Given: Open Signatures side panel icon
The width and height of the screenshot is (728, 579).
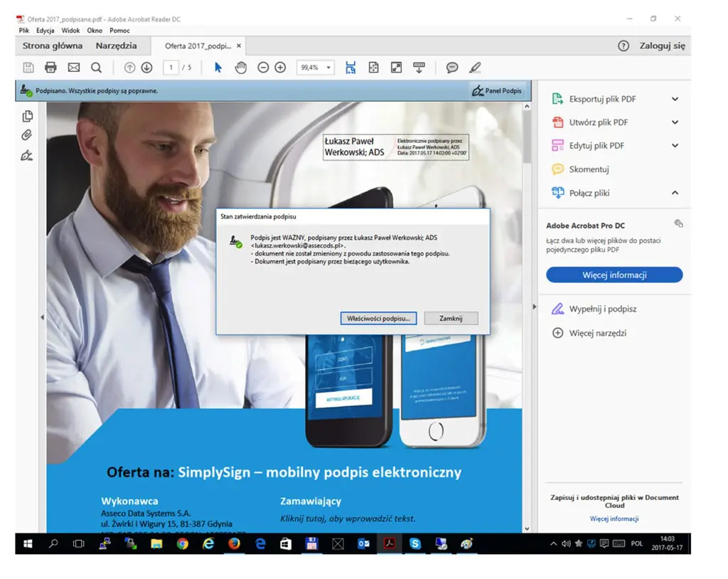Looking at the screenshot, I should (x=27, y=155).
